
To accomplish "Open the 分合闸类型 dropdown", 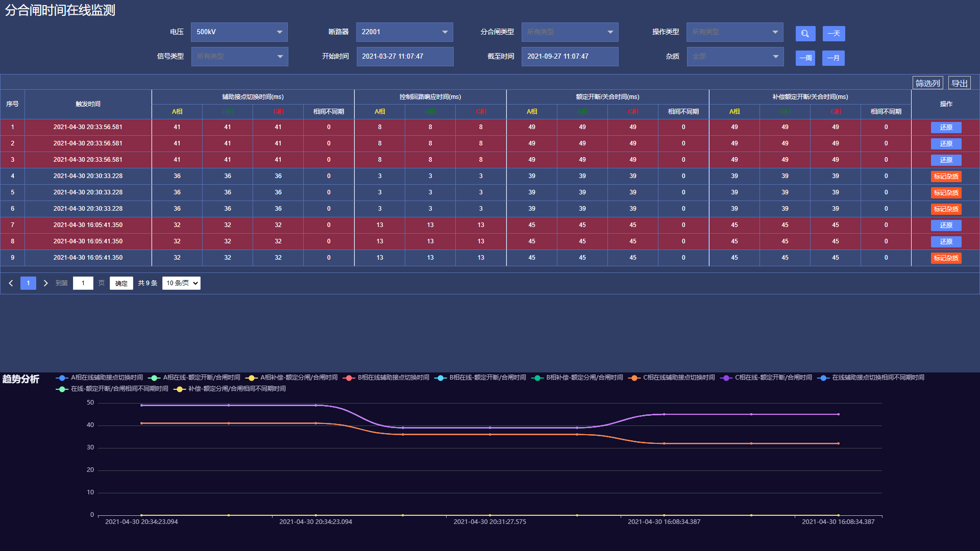I will [x=570, y=32].
